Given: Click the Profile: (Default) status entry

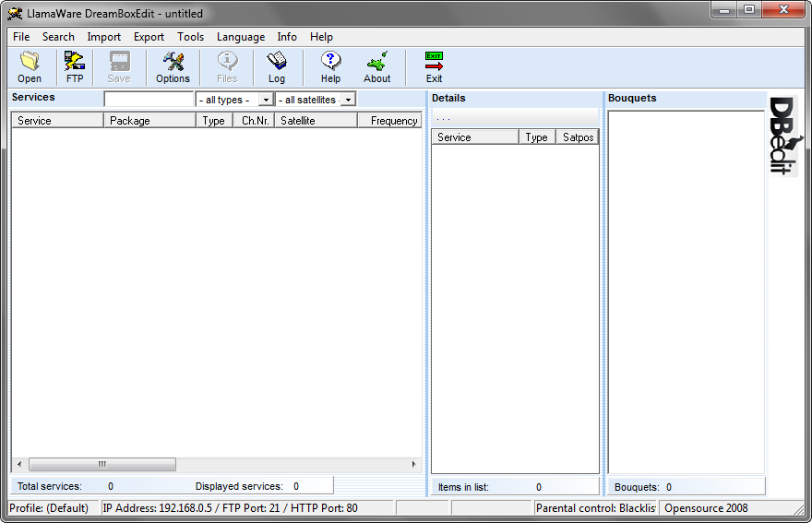Looking at the screenshot, I should (x=49, y=508).
